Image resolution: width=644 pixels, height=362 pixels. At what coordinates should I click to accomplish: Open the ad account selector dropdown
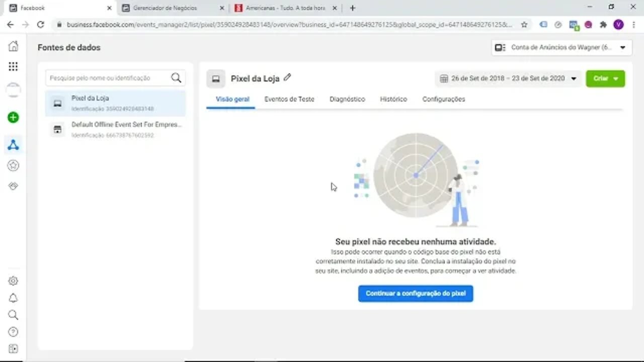point(562,47)
